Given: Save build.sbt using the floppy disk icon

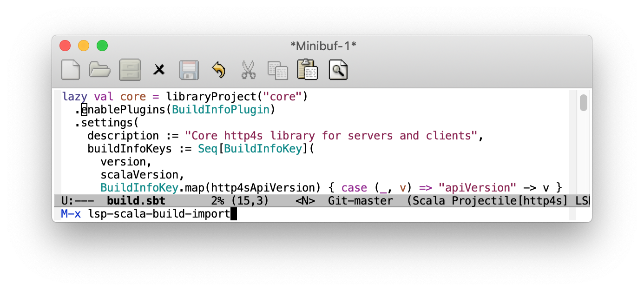Looking at the screenshot, I should [x=189, y=69].
